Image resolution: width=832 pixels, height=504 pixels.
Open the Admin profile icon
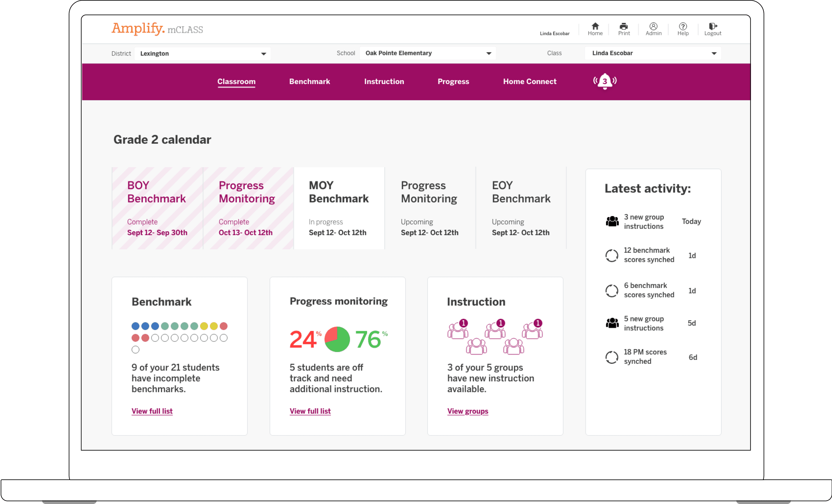tap(653, 26)
